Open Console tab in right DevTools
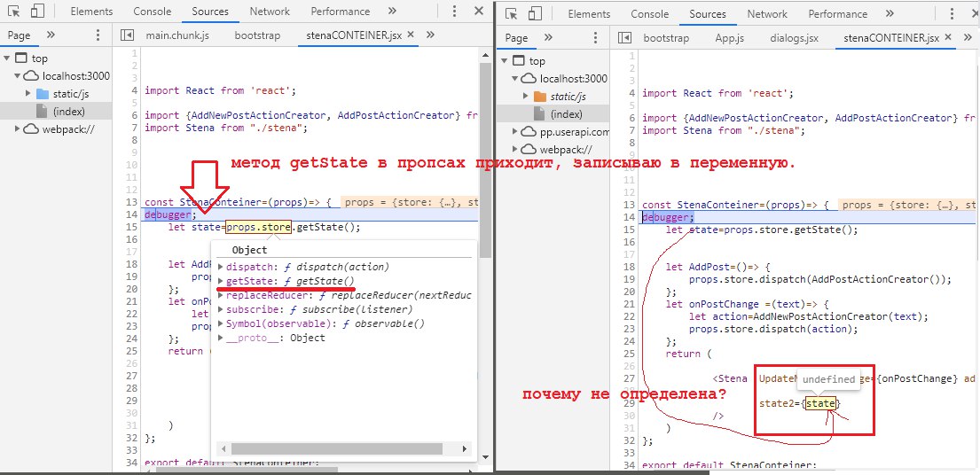The height and width of the screenshot is (475, 980). [x=650, y=13]
